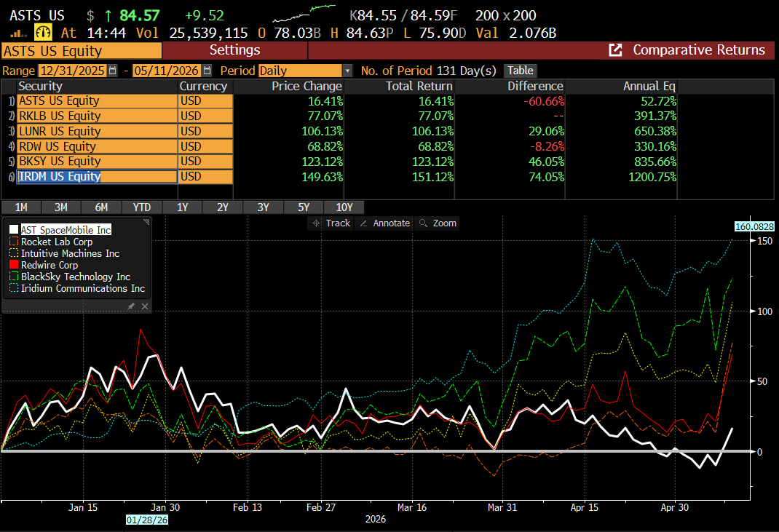Select the 10Y range tab
Screen dimensions: 779x532
[344, 207]
